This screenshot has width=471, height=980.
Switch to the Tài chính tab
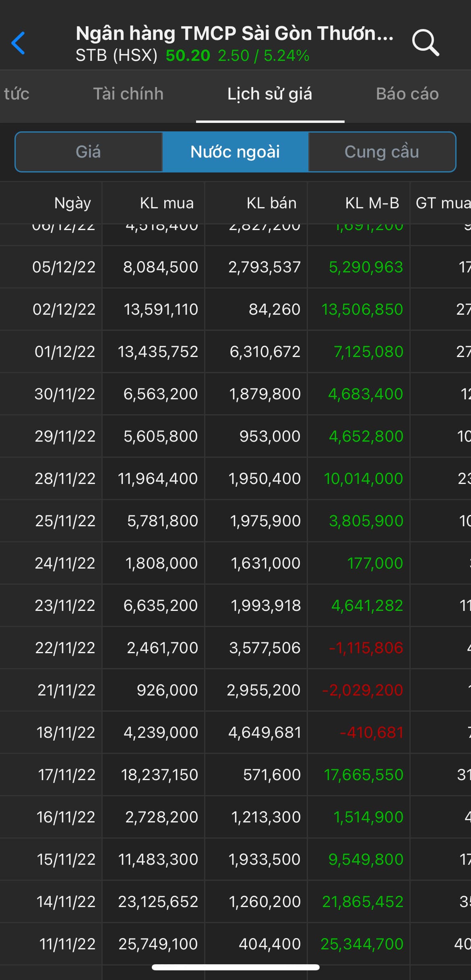[128, 94]
